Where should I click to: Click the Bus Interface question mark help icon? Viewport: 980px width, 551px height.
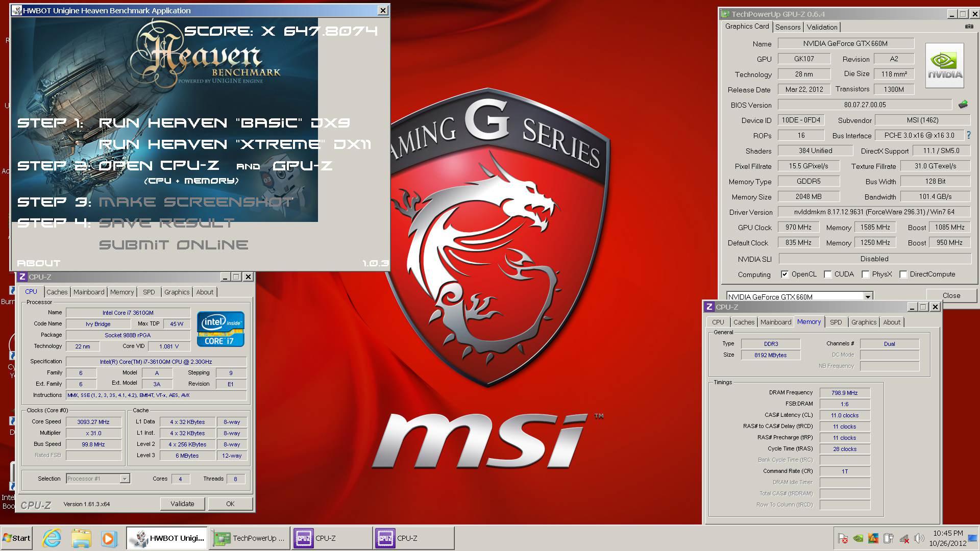point(968,135)
